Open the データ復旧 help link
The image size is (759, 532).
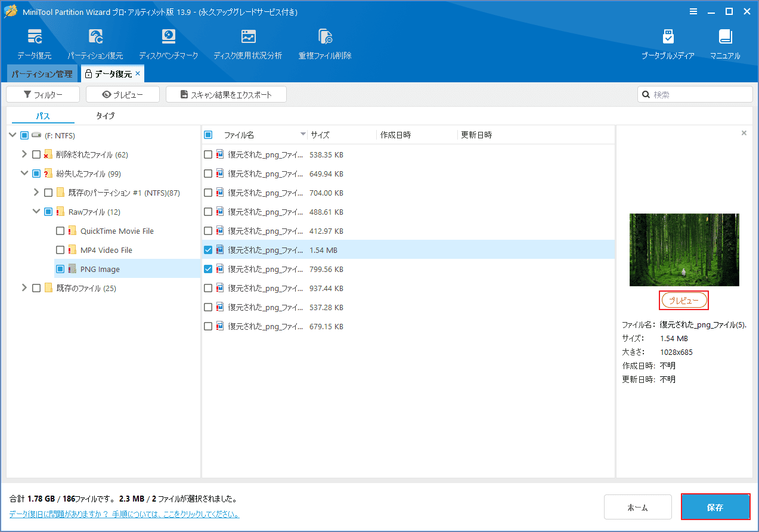coord(124,514)
